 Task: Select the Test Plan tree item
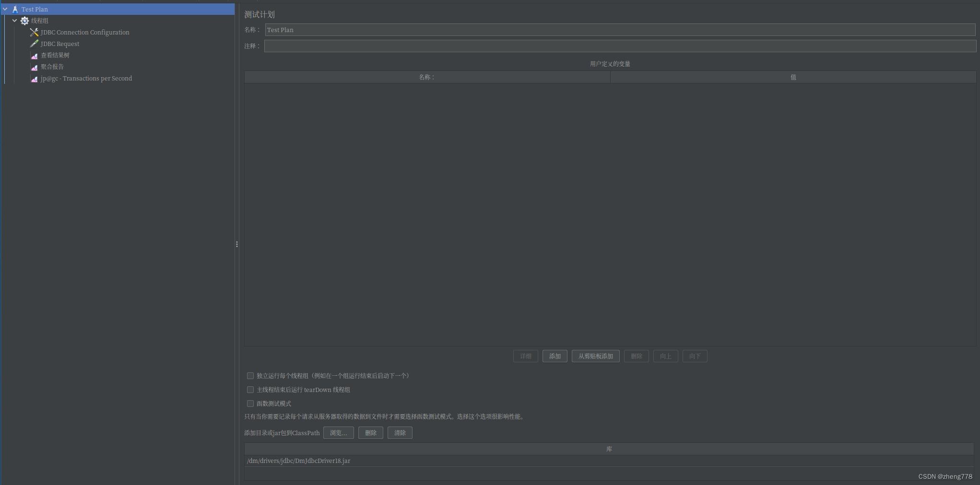pos(35,9)
